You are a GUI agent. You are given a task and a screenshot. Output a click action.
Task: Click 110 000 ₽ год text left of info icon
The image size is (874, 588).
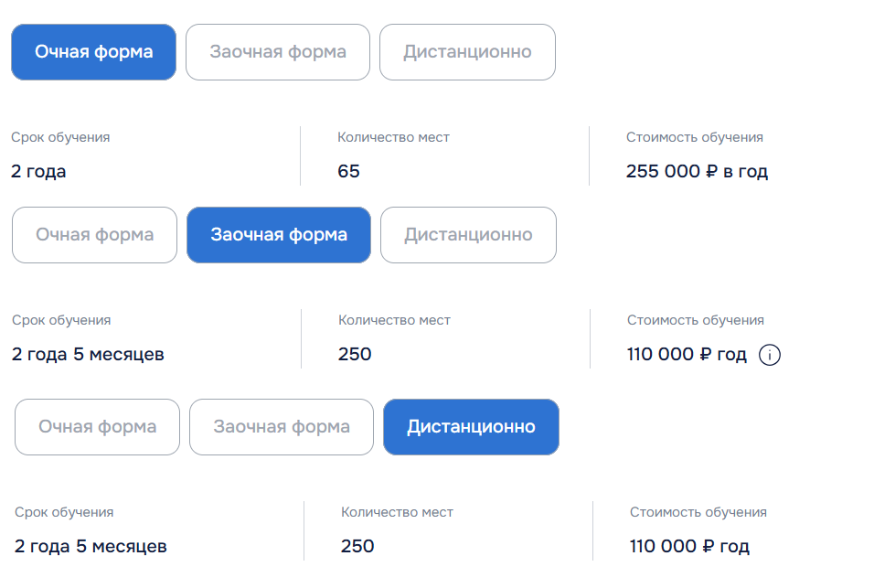(687, 355)
